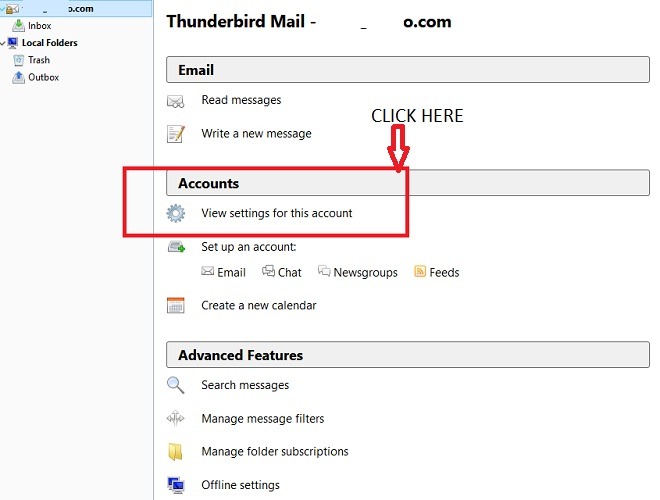Click the Trash folder icon
This screenshot has height=500, width=660.
[x=18, y=60]
